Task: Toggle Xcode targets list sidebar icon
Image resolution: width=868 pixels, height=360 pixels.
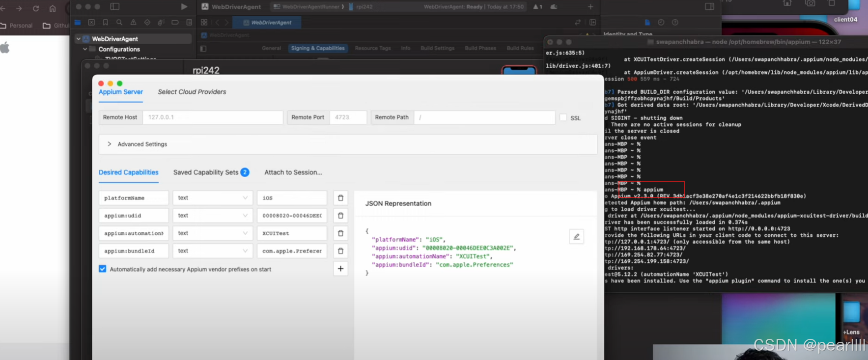Action: point(203,49)
